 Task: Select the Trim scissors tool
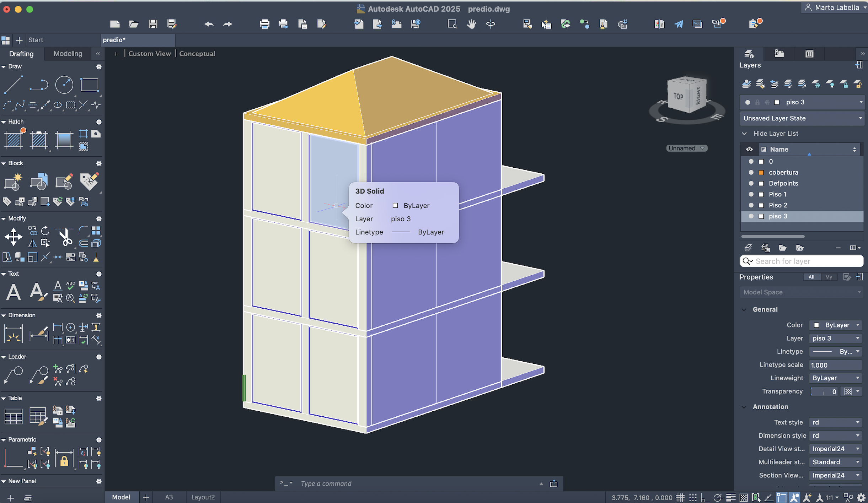tap(65, 237)
